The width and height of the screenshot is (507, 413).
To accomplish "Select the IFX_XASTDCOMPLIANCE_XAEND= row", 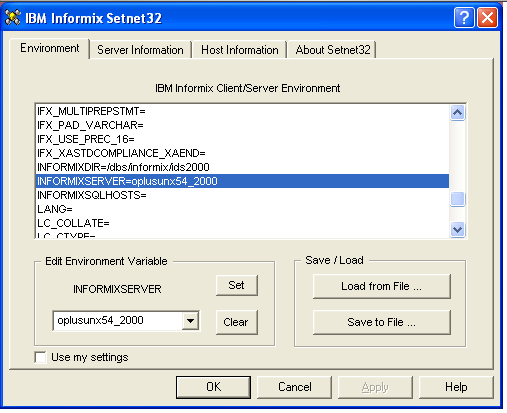I will pyautogui.click(x=242, y=153).
